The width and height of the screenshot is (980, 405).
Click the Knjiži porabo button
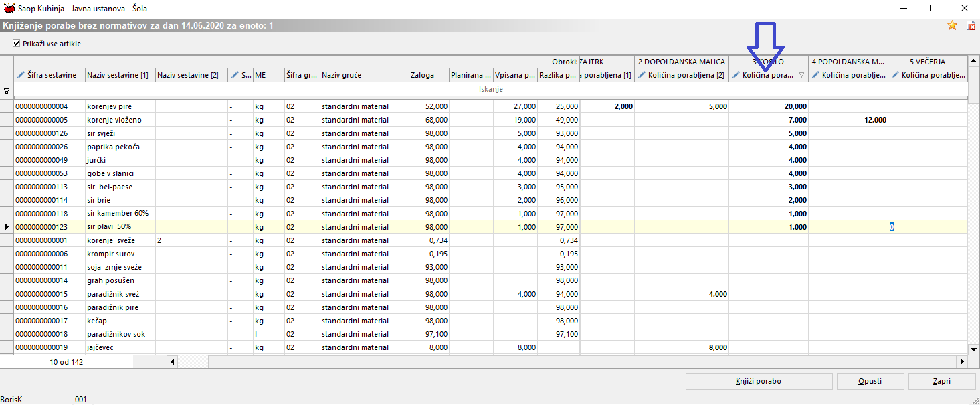click(759, 381)
